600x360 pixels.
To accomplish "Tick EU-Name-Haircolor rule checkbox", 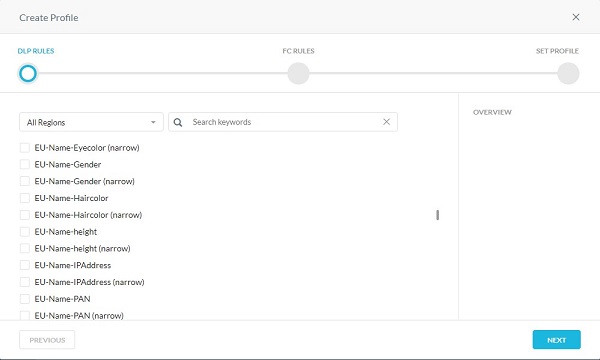I will [x=25, y=198].
